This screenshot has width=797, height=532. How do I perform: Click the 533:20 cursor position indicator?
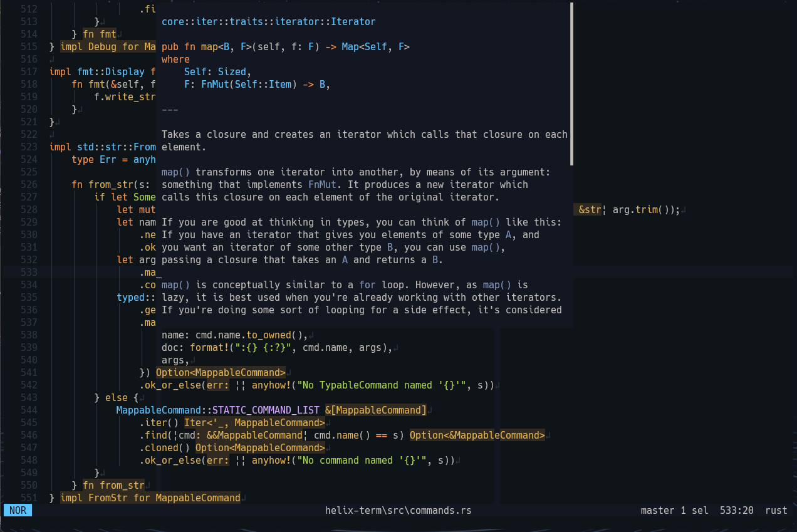[x=737, y=510]
